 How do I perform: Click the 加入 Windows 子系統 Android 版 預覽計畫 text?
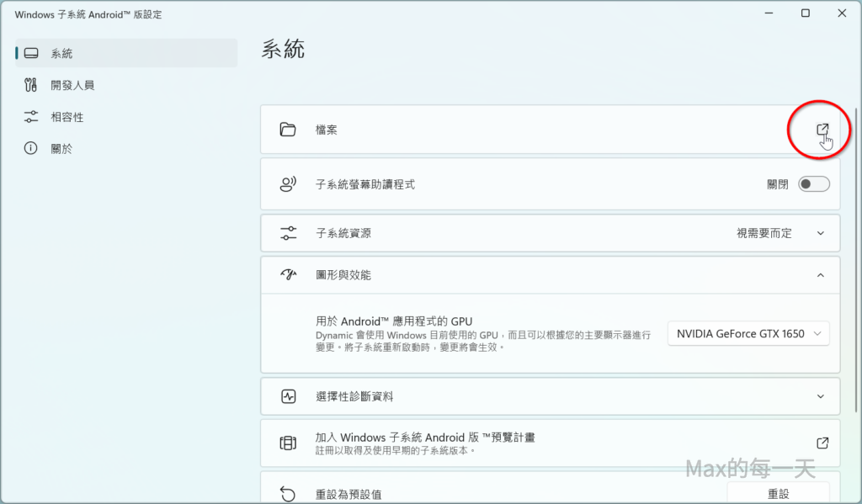pyautogui.click(x=425, y=438)
